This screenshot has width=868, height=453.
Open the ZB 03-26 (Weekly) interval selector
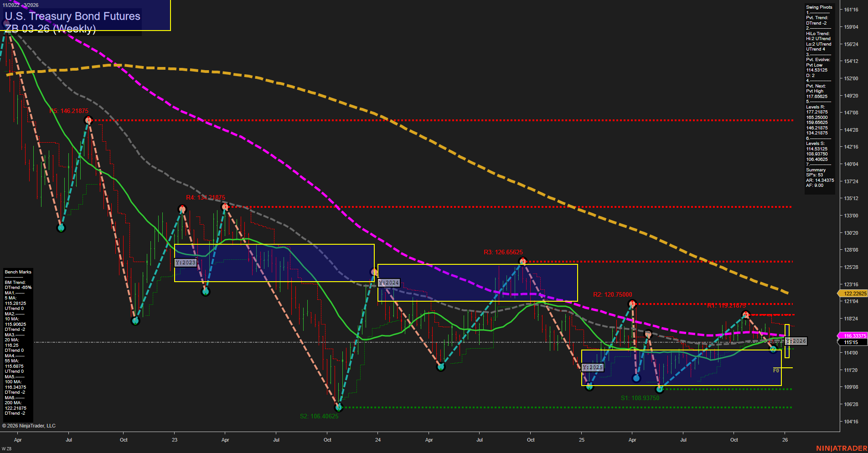point(50,30)
